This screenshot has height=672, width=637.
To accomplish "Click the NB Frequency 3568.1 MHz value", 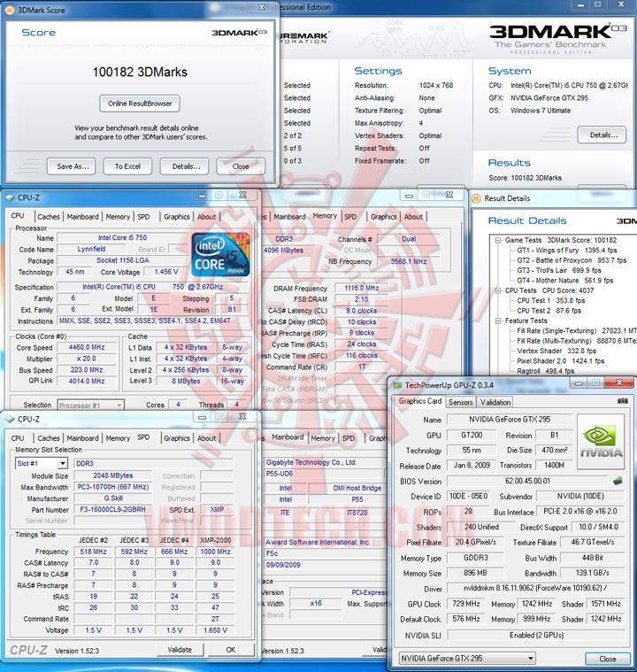I will tap(409, 261).
